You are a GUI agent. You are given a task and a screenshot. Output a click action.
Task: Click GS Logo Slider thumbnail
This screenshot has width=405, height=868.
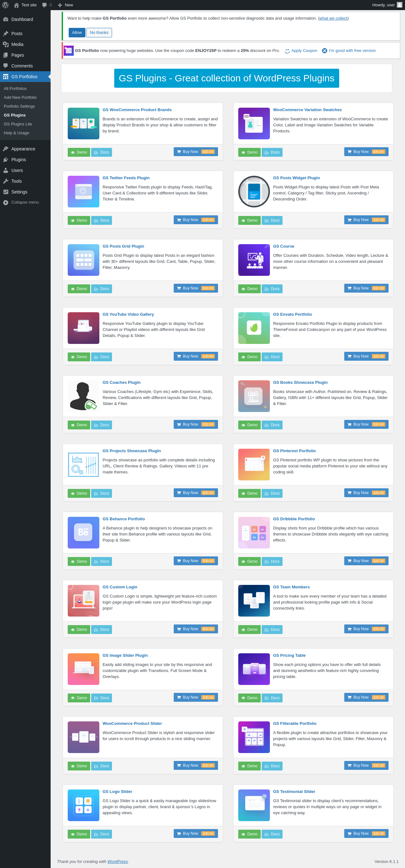pyautogui.click(x=84, y=805)
